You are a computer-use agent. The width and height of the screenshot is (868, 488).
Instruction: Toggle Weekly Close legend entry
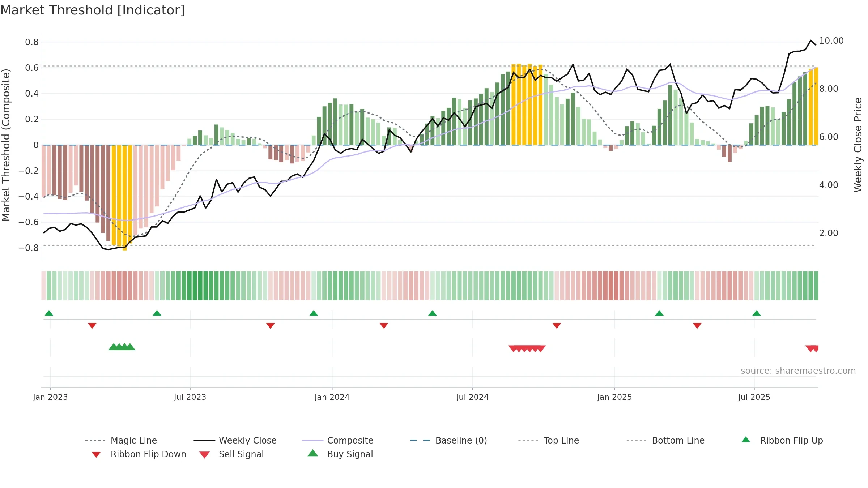(235, 440)
